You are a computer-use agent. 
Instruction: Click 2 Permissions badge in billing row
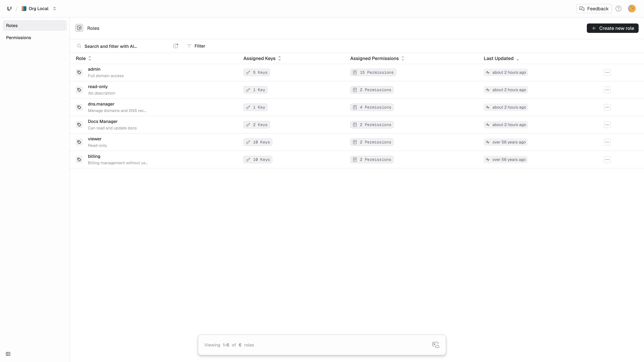pos(372,159)
